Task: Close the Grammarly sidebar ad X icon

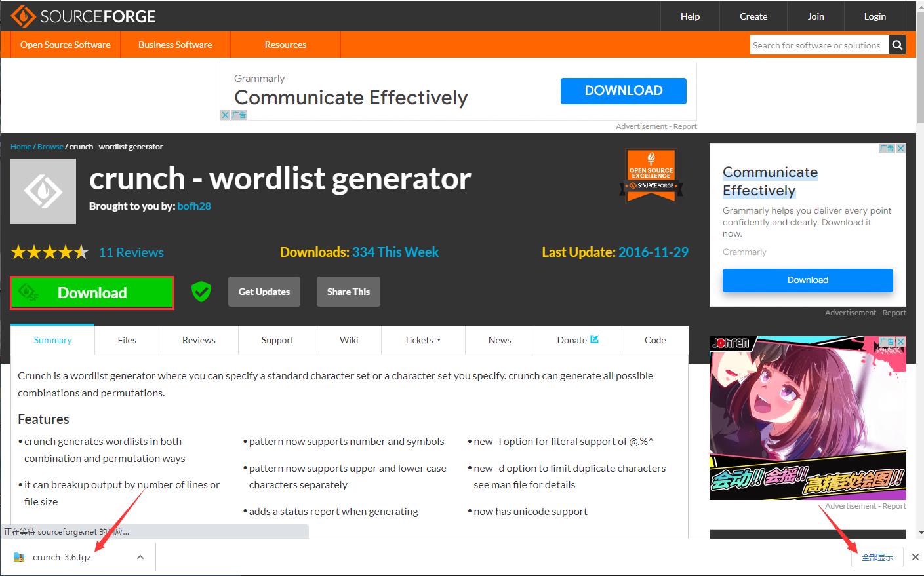Action: click(900, 148)
